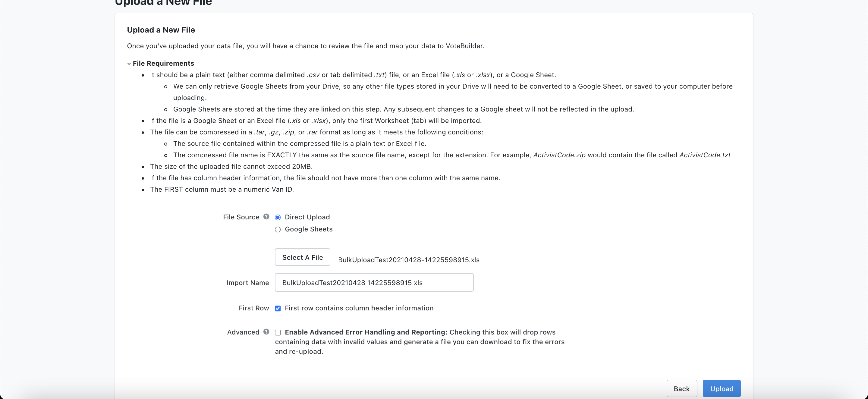This screenshot has height=399, width=868.
Task: Click the blue Upload button
Action: point(722,388)
